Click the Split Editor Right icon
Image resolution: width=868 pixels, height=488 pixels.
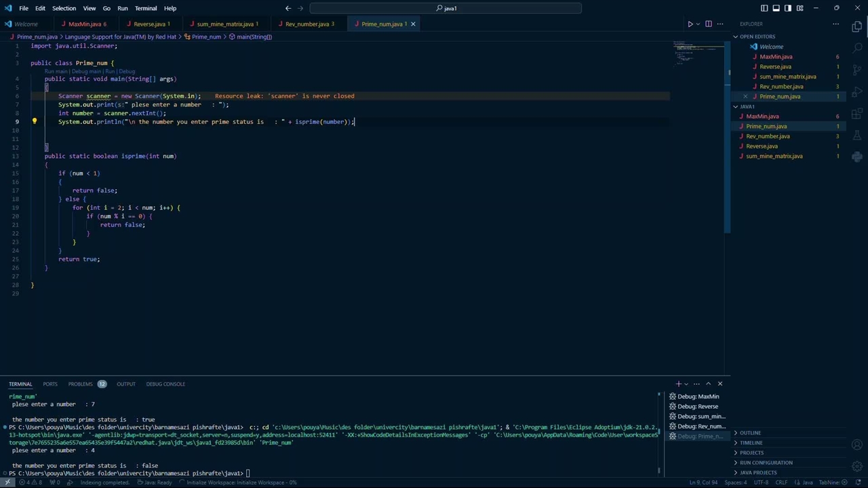click(x=709, y=24)
